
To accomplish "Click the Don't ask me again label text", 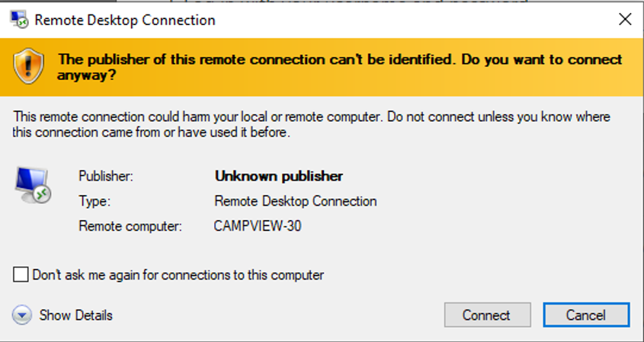I will tap(178, 275).
